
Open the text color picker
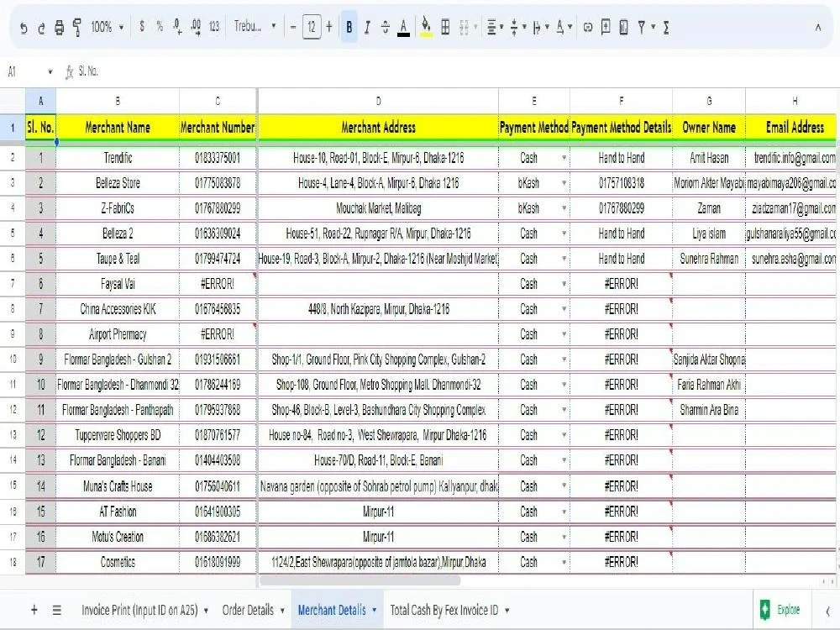(403, 27)
